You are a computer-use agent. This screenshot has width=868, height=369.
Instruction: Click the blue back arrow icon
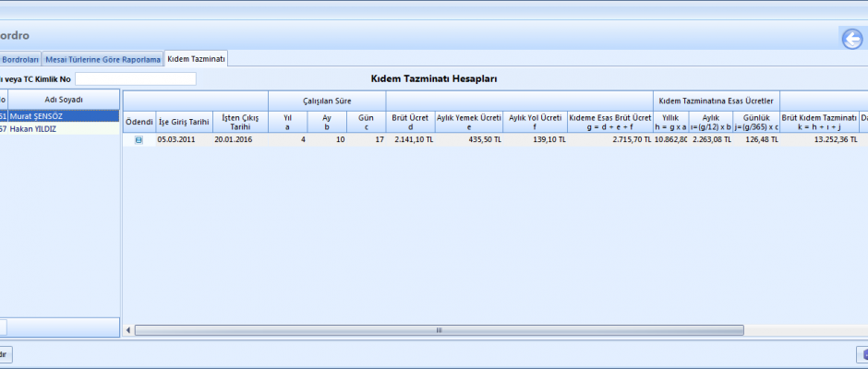(850, 38)
